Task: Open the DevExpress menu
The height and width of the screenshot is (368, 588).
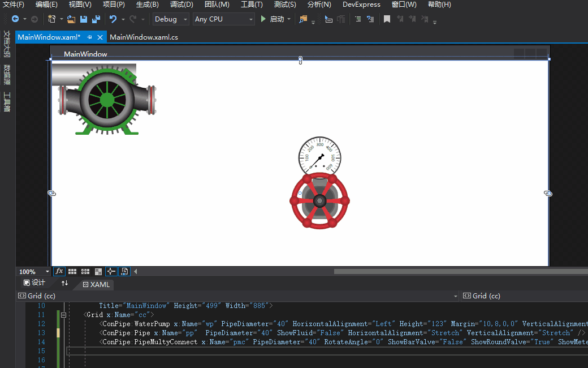Action: tap(361, 5)
